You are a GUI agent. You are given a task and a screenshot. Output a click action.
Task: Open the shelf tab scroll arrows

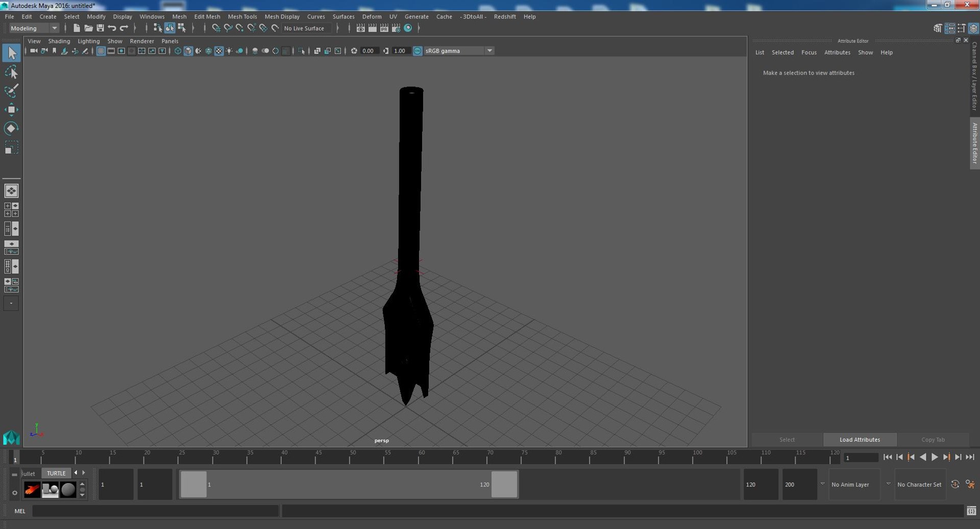click(80, 473)
